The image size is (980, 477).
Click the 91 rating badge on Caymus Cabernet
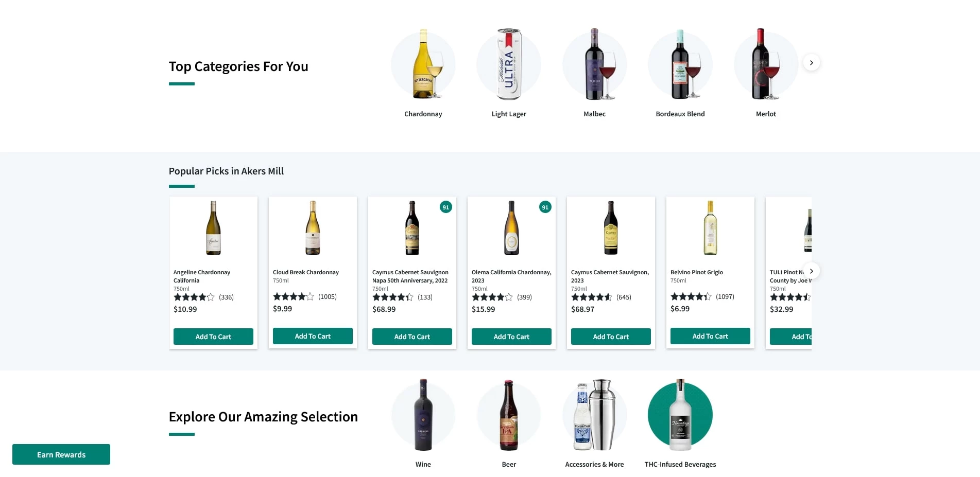pyautogui.click(x=445, y=207)
